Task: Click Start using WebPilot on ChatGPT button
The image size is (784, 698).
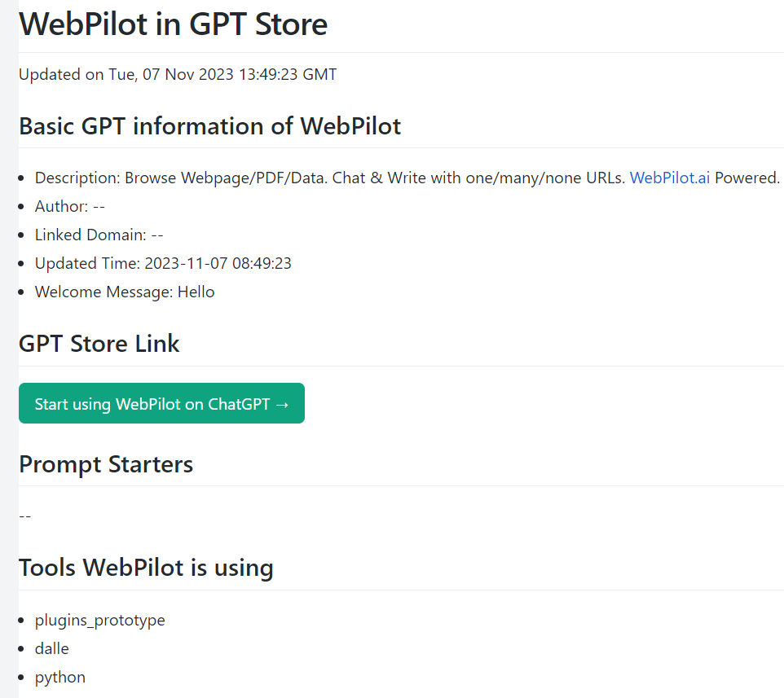Action: (x=161, y=404)
